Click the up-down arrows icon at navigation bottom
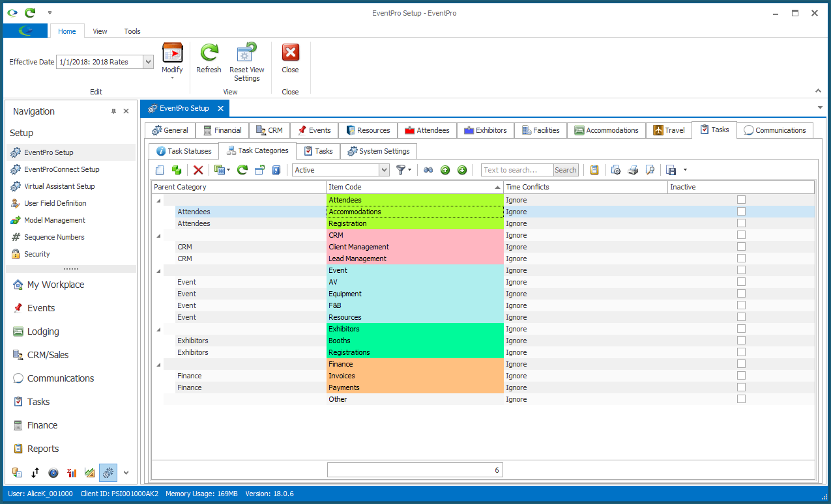 (x=35, y=473)
